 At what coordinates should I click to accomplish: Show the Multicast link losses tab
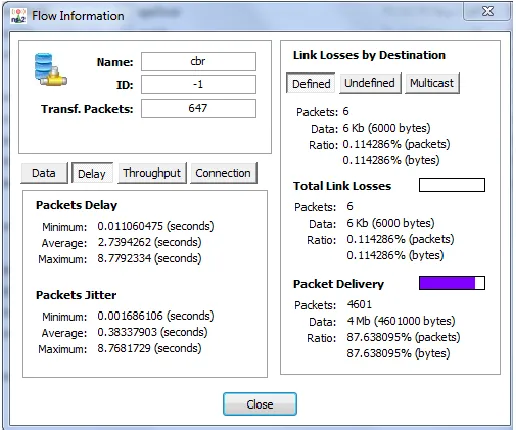tap(432, 83)
